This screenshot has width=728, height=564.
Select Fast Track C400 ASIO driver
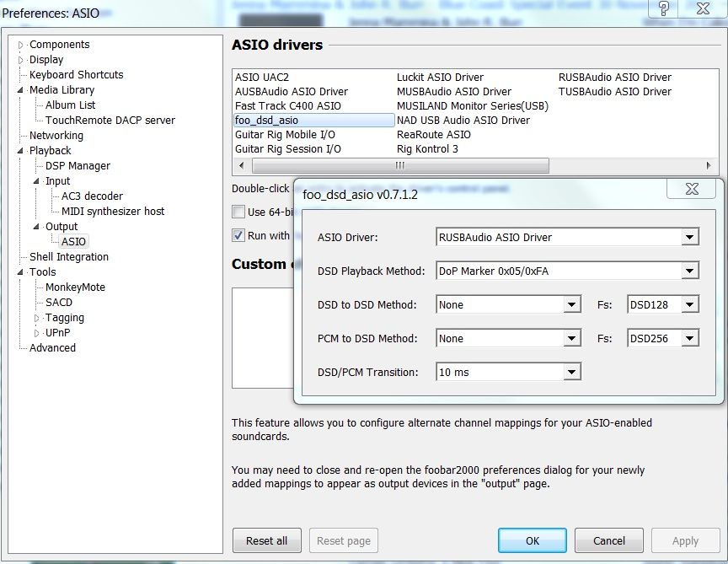pos(288,106)
